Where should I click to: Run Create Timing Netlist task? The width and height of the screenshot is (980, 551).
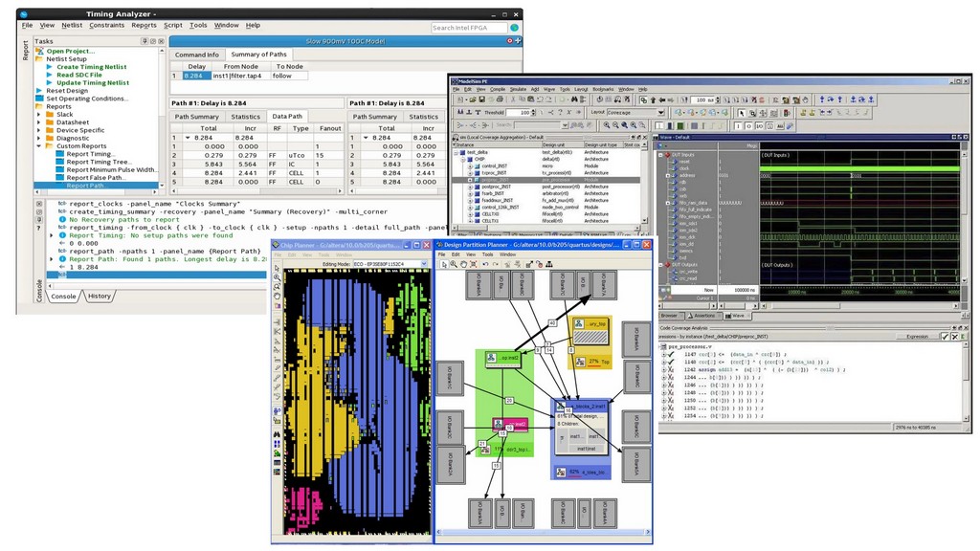pos(91,67)
